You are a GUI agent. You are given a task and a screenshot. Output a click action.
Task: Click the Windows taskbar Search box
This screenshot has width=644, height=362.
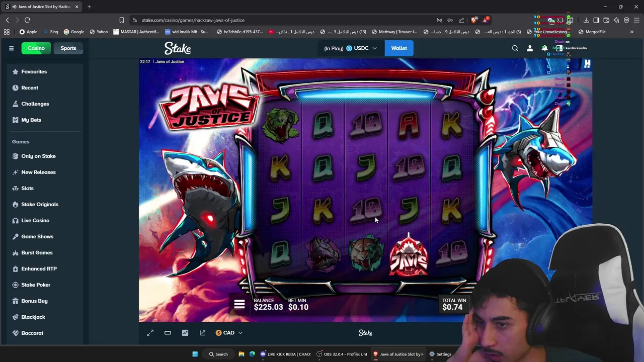point(218,354)
